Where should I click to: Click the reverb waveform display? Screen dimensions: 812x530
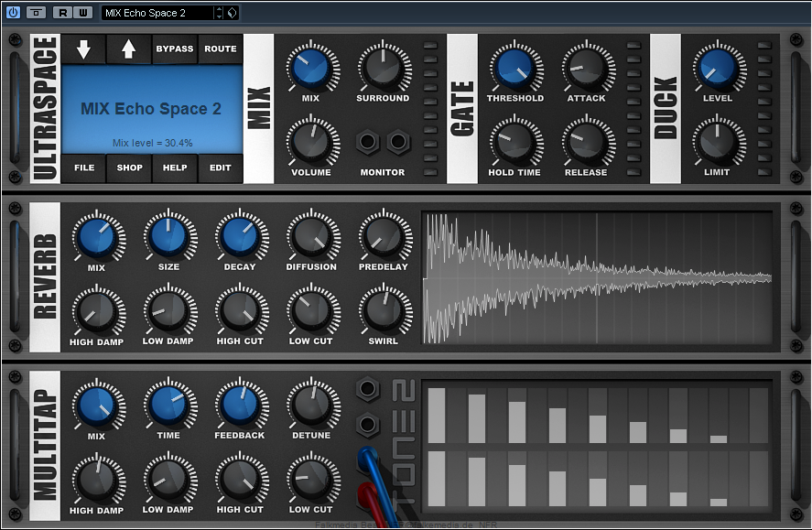coord(597,277)
